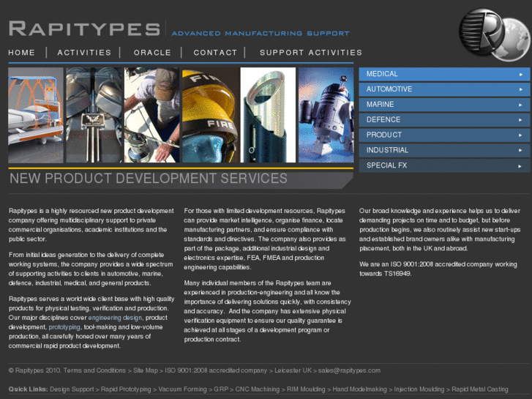The width and height of the screenshot is (532, 399).
Task: Click the New Product Development Services heading
Action: 149,179
